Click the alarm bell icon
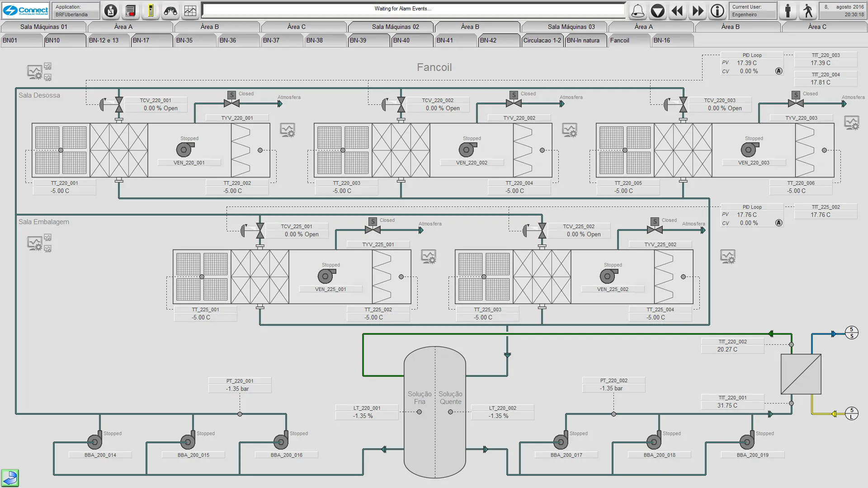The height and width of the screenshot is (488, 868). coord(637,11)
